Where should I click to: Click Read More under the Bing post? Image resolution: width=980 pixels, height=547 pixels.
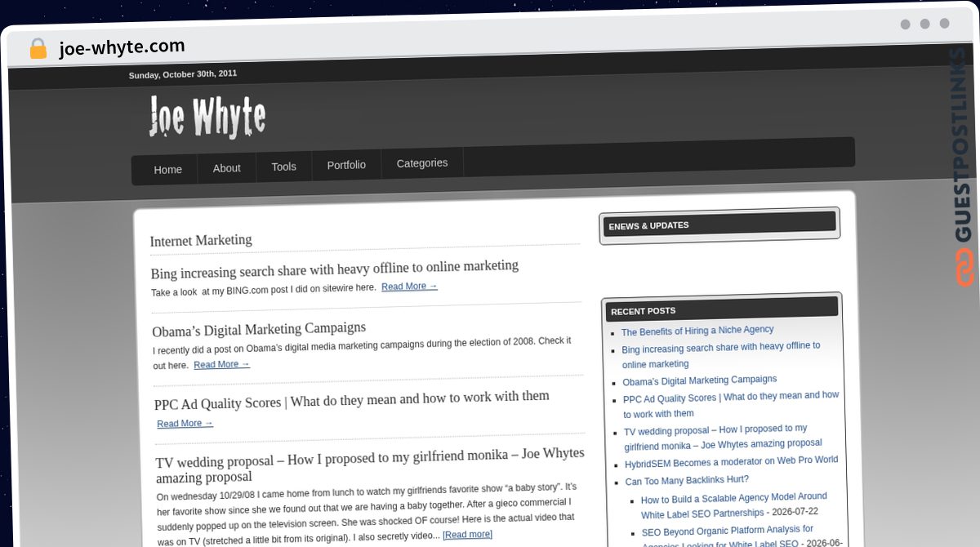tap(409, 287)
